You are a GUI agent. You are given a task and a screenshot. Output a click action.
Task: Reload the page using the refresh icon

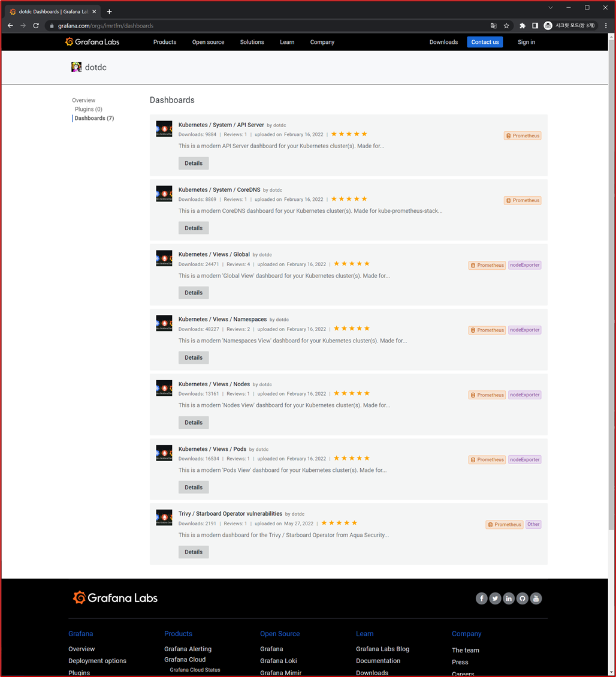coord(36,26)
